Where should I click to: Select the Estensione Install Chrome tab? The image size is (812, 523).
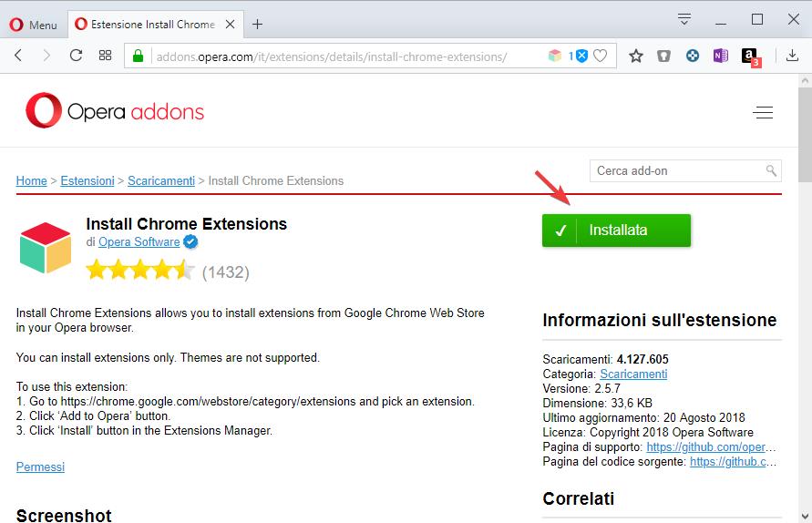pos(155,25)
